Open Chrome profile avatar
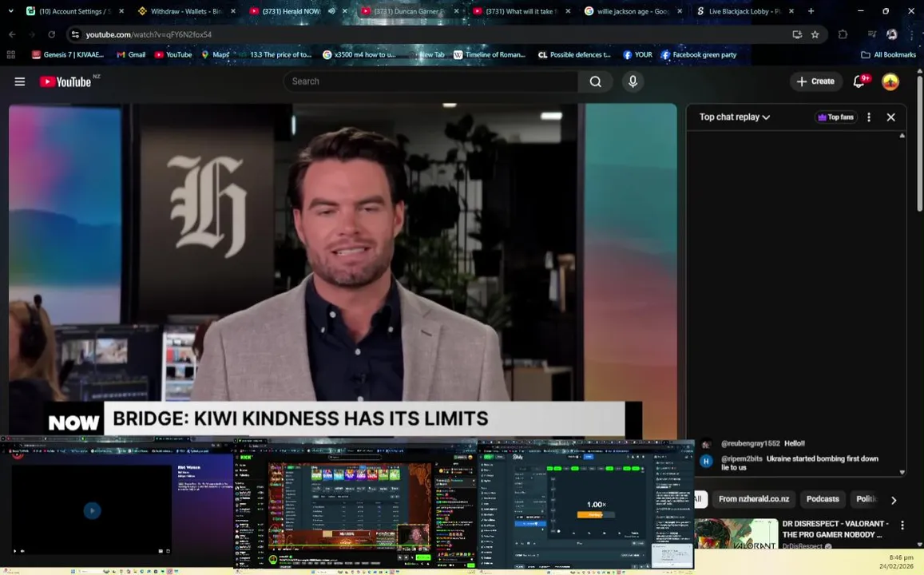This screenshot has width=924, height=575. pyautogui.click(x=892, y=35)
